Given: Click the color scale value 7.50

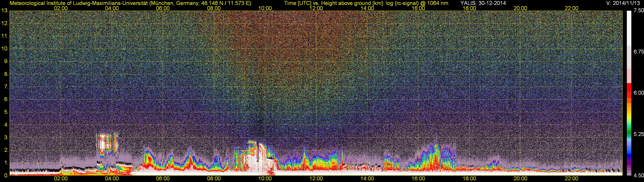Looking at the screenshot, I should click(638, 10).
